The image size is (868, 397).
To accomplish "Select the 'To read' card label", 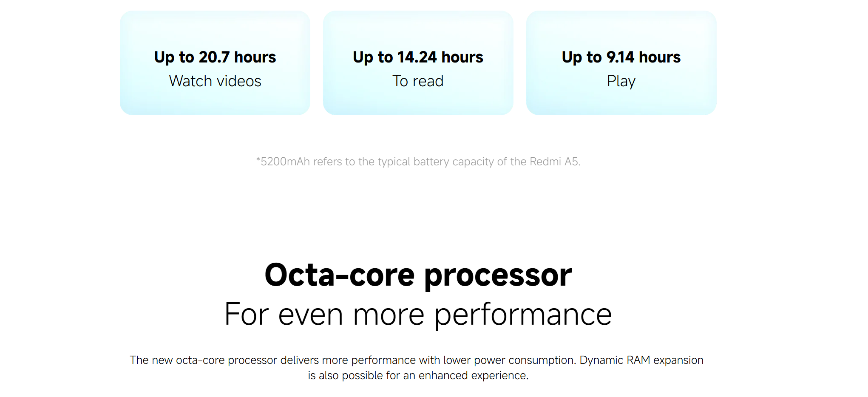I will (418, 81).
